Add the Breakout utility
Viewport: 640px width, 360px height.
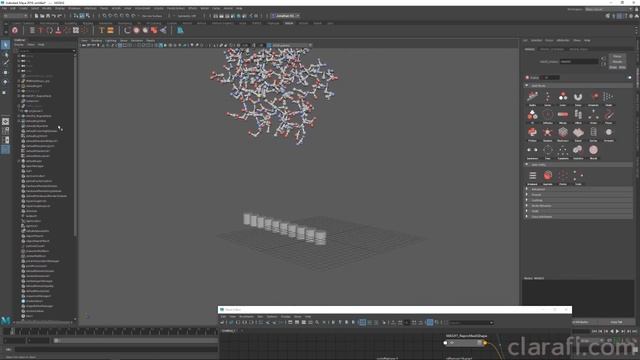[x=532, y=177]
